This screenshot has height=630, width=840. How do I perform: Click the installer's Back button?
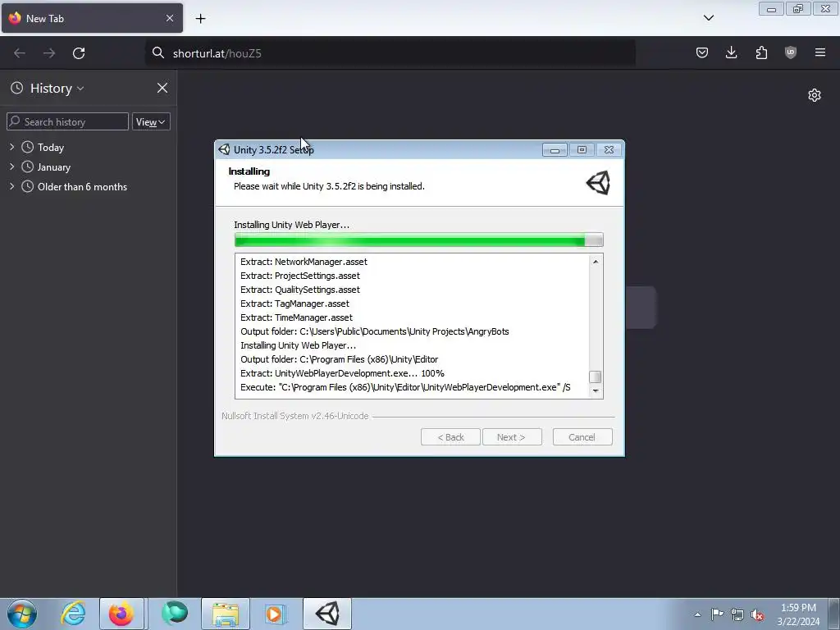(450, 437)
